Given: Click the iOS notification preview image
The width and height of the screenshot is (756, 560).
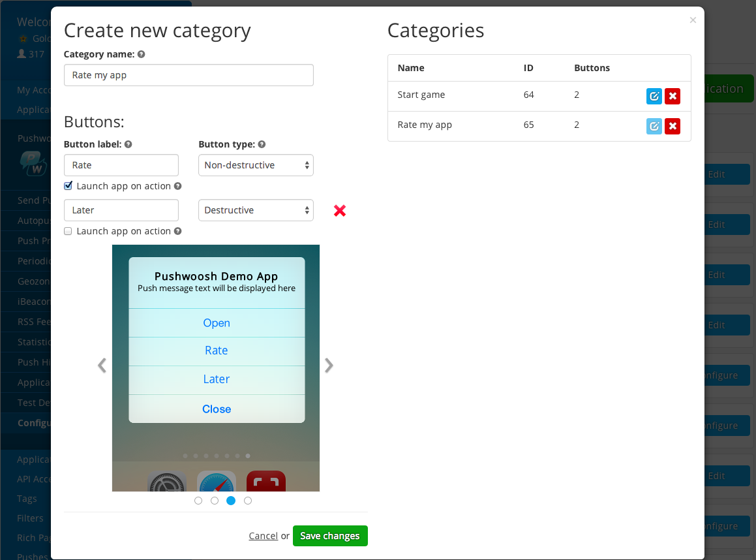Looking at the screenshot, I should click(x=216, y=368).
